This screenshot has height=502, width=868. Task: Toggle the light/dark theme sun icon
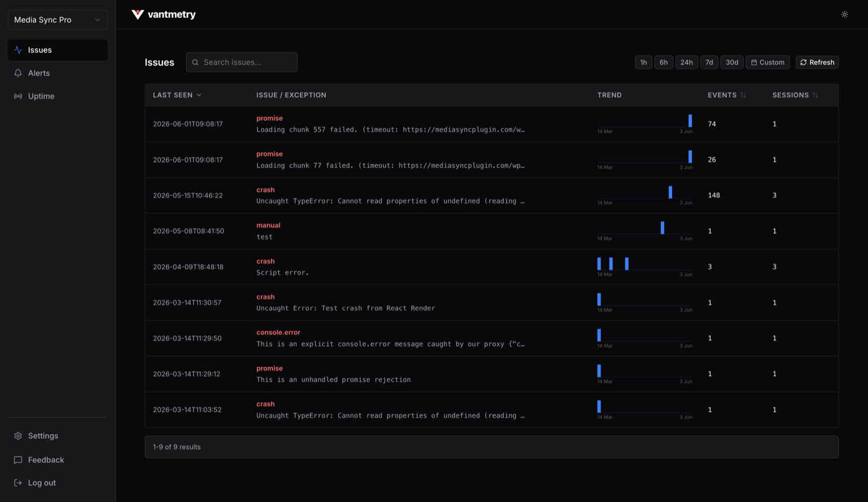pos(844,14)
